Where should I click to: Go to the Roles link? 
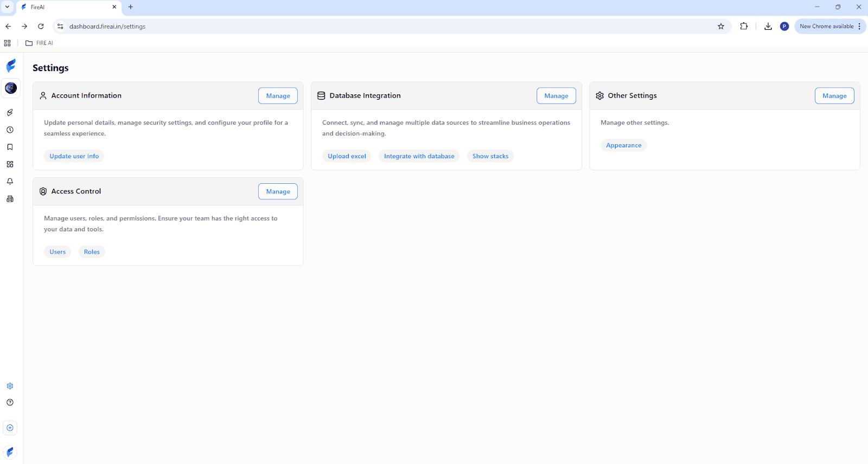point(92,252)
